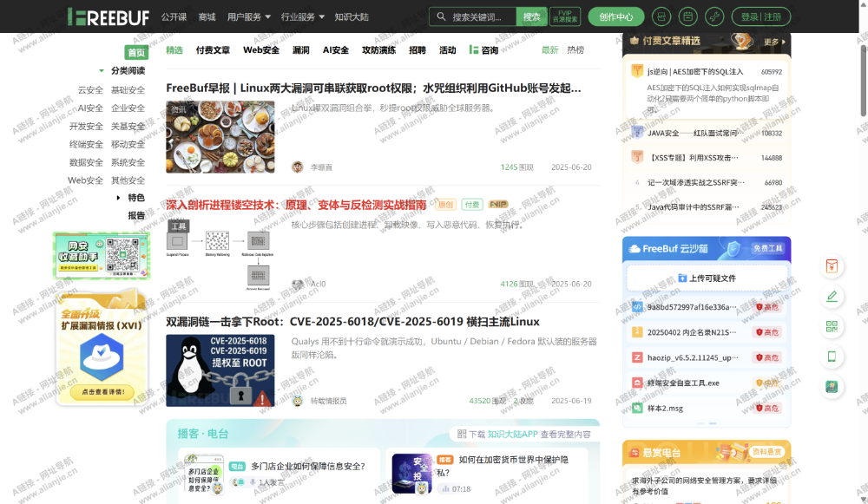Open the Linux penguin CVE thumbnail
This screenshot has height=504, width=868.
click(x=220, y=370)
